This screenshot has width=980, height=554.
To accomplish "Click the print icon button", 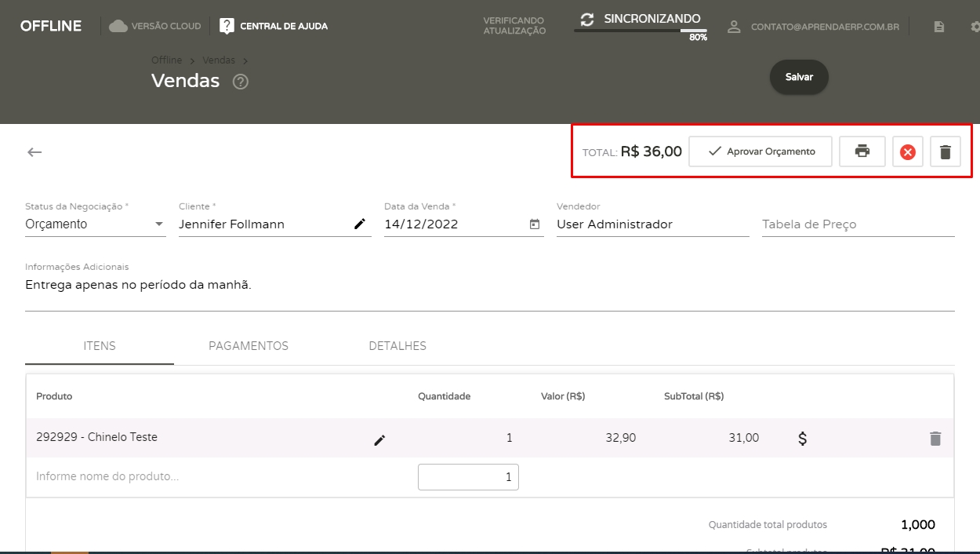I will pyautogui.click(x=862, y=151).
